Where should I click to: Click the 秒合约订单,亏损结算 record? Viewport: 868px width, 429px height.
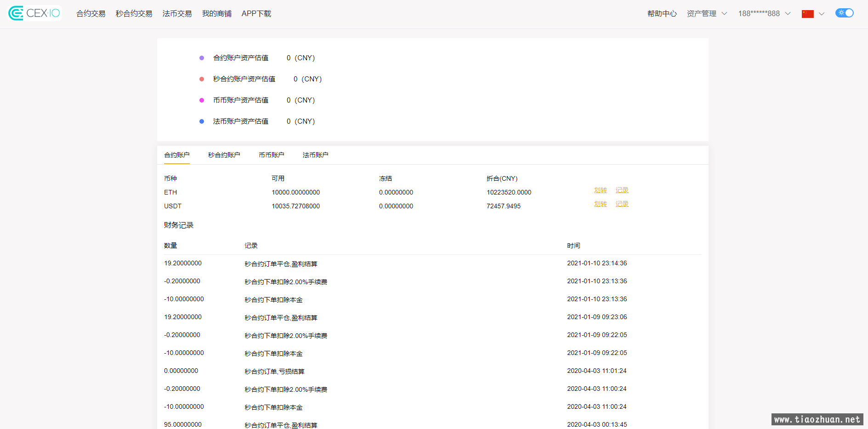(x=274, y=372)
